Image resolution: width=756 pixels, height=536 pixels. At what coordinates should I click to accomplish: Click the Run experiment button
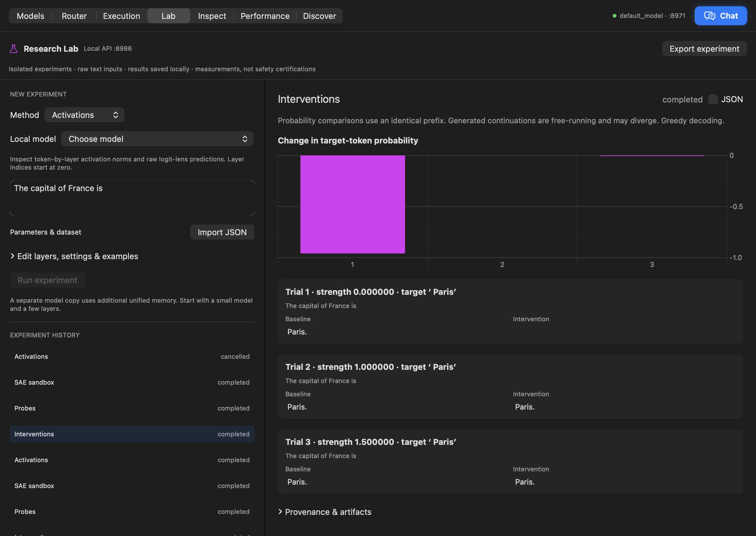[48, 280]
